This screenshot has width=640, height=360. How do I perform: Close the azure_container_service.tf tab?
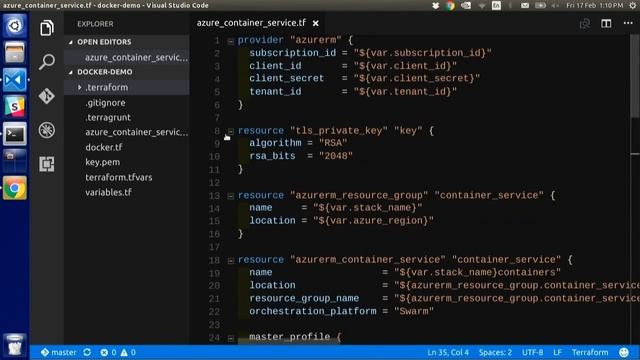pos(316,24)
